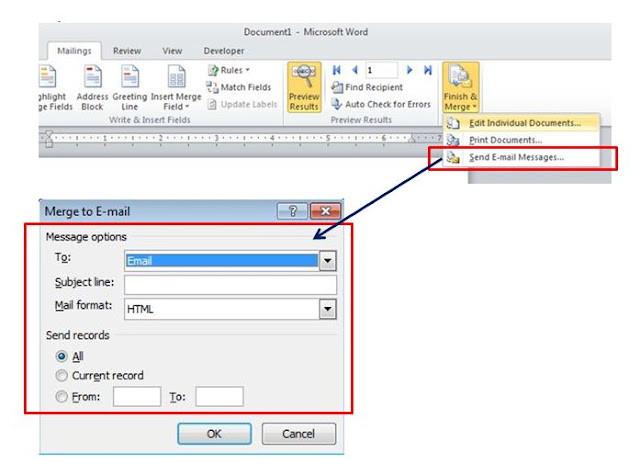The image size is (640, 476).
Task: Click the right indent ruler marker
Action: pos(412,139)
